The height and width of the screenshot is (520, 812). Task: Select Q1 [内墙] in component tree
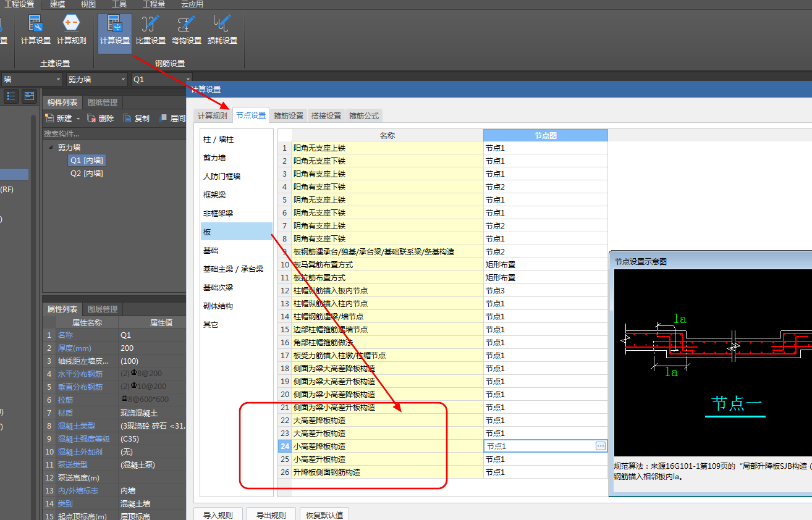click(x=87, y=161)
